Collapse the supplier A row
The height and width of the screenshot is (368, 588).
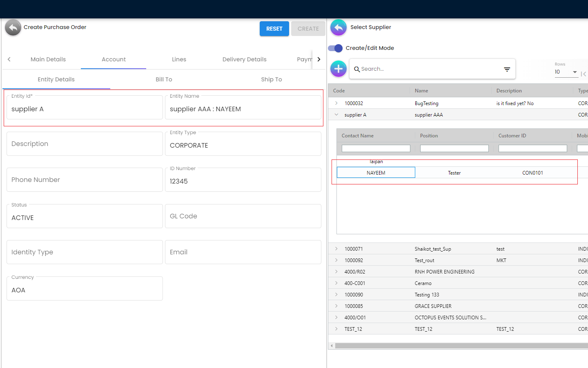(x=336, y=115)
